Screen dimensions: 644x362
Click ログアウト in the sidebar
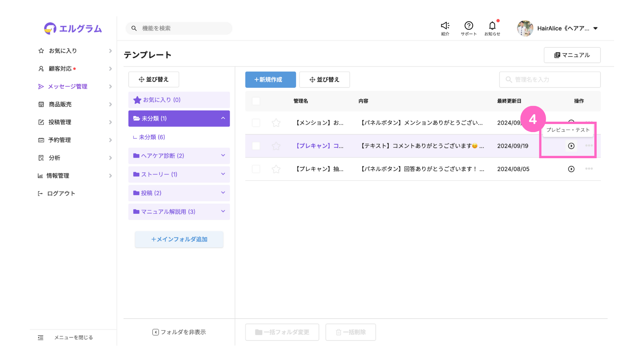61,193
